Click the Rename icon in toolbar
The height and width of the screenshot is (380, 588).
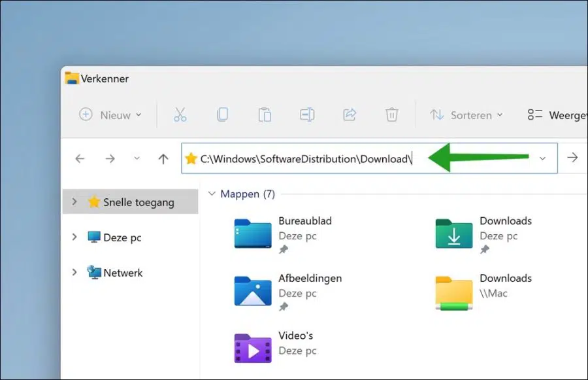coord(307,114)
